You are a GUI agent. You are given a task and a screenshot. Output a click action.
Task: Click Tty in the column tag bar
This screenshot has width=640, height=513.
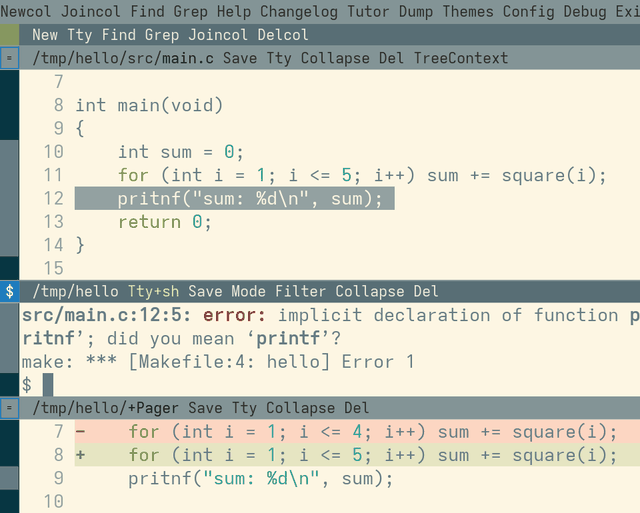click(80, 35)
